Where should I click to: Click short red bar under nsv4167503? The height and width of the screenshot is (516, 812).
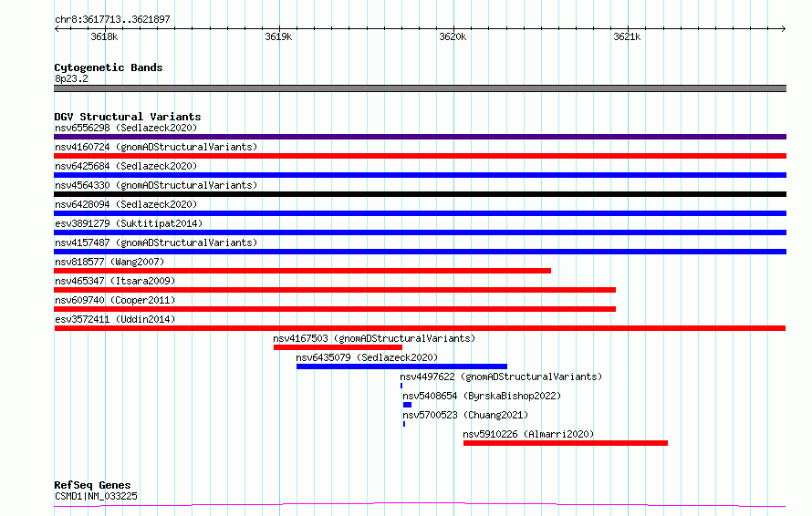click(x=338, y=347)
